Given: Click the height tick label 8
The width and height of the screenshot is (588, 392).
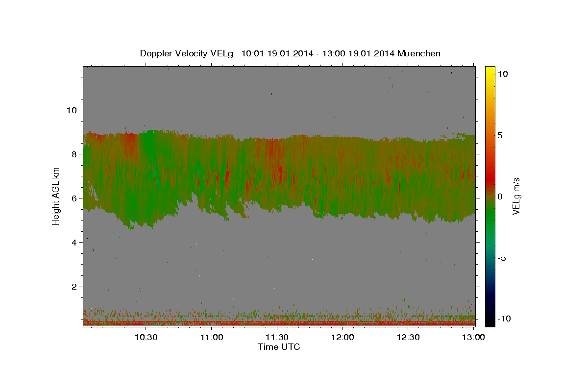Looking at the screenshot, I should click(x=75, y=154).
